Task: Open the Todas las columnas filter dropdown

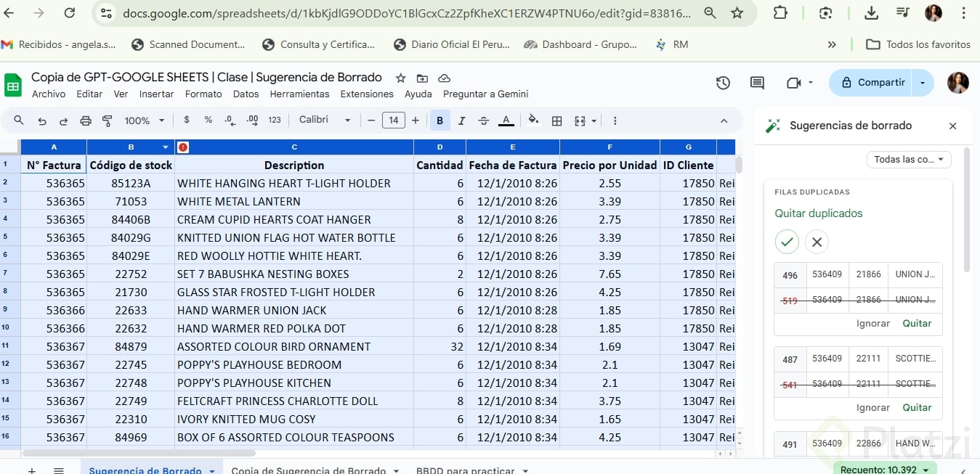Action: (x=909, y=159)
